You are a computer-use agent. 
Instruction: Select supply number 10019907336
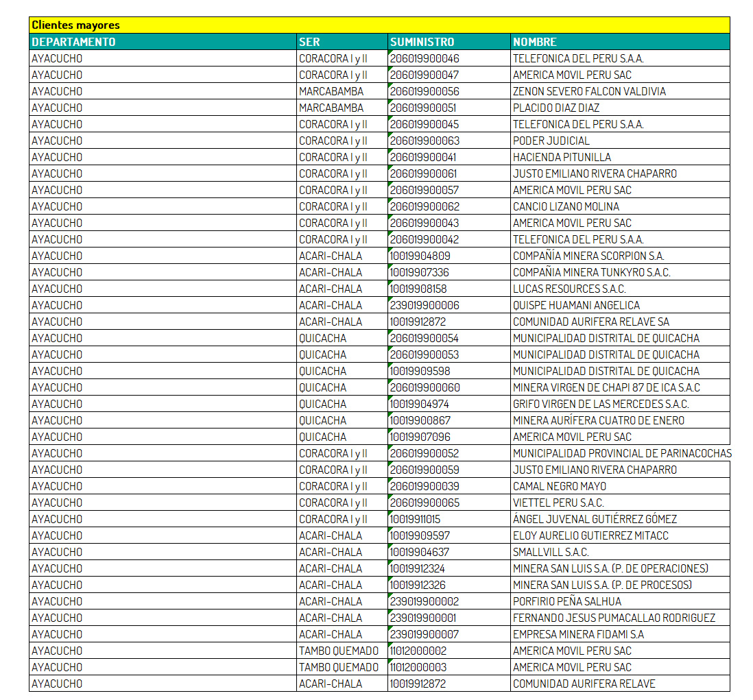tap(449, 272)
